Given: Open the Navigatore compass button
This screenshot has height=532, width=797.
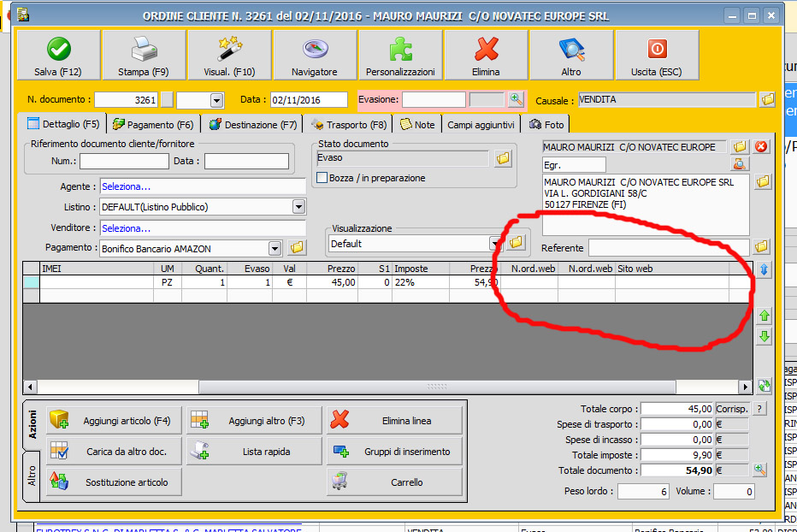Looking at the screenshot, I should (x=315, y=55).
